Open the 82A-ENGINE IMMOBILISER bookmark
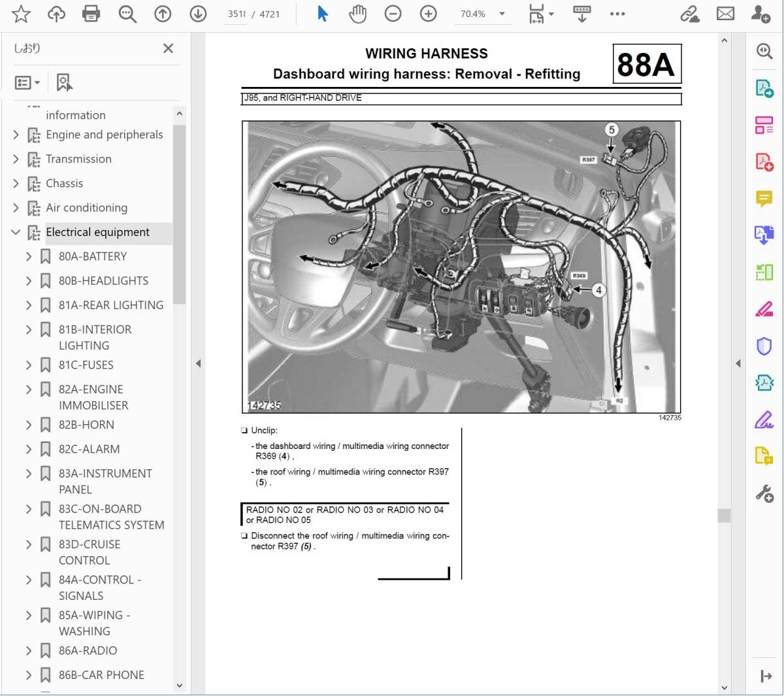The height and width of the screenshot is (696, 784). (x=93, y=397)
